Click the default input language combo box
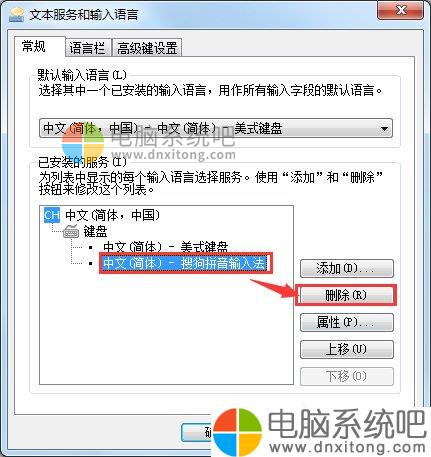This screenshot has height=457, width=431. coord(216,128)
